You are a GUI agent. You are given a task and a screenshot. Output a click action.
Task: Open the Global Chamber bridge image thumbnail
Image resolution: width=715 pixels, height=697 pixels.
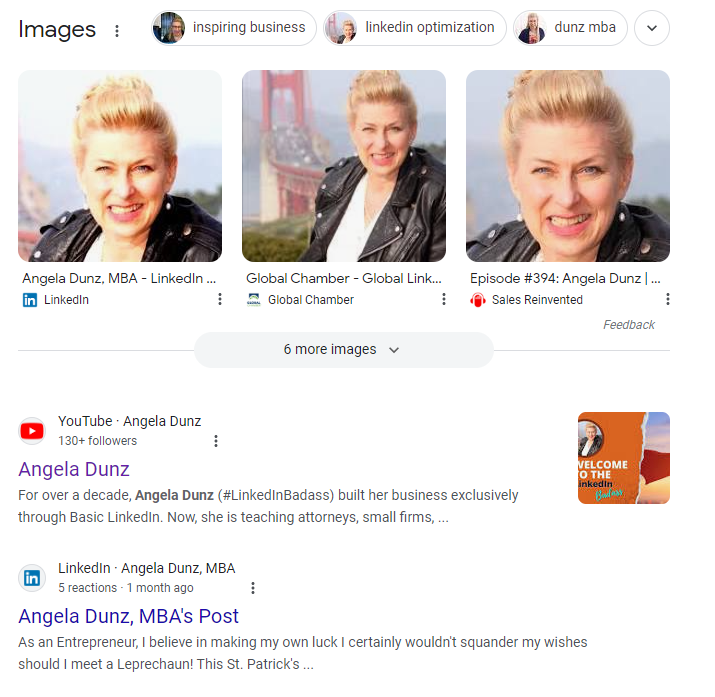[x=344, y=166]
